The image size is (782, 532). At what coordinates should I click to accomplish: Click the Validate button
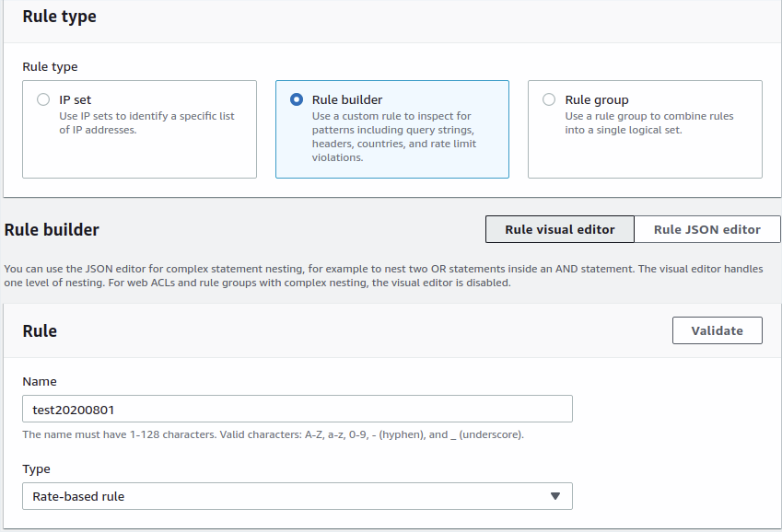click(x=718, y=330)
